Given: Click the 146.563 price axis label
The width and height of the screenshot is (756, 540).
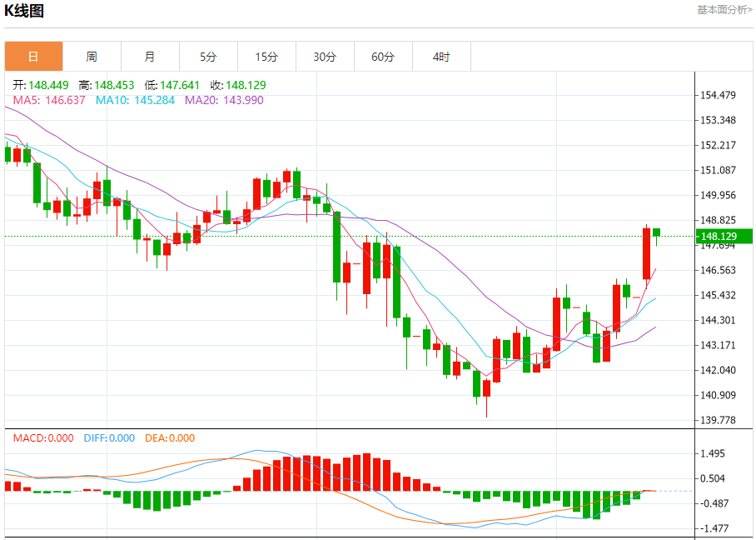Looking at the screenshot, I should click(719, 270).
